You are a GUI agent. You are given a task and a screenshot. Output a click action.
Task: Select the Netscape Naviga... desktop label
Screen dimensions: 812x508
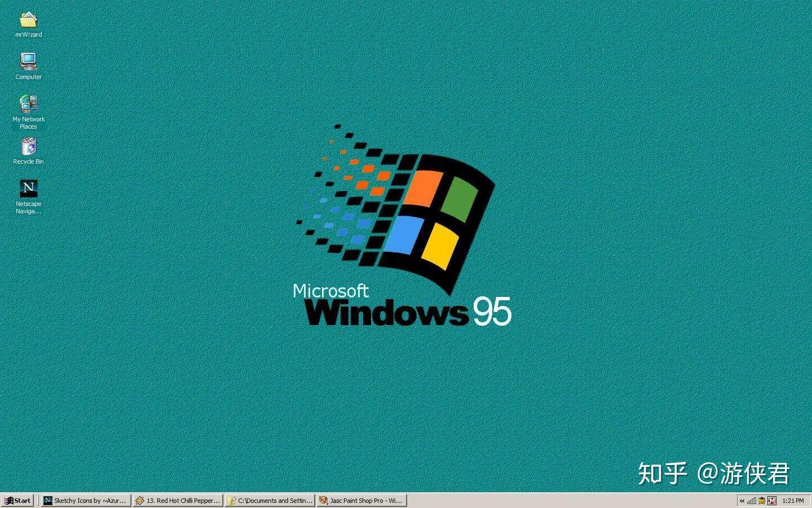pyautogui.click(x=28, y=207)
